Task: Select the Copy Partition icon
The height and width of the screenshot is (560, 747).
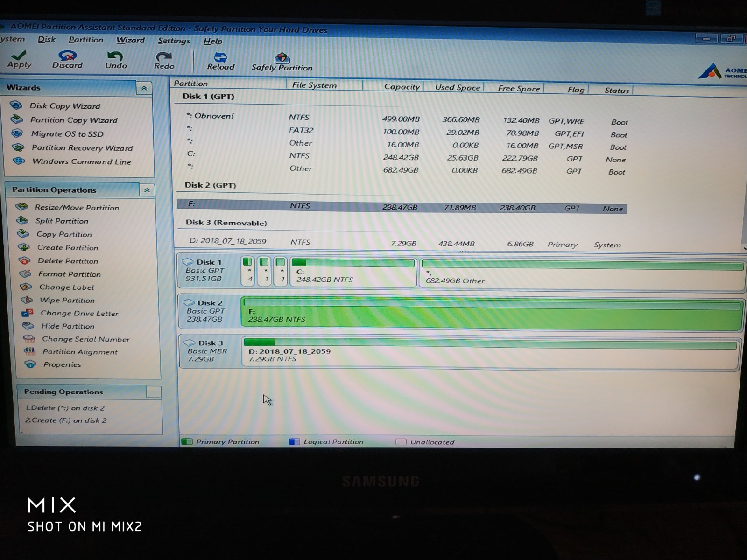Action: pos(23,233)
